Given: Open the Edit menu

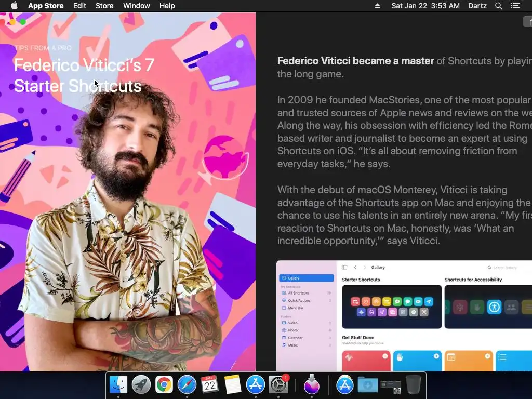Looking at the screenshot, I should [x=79, y=6].
